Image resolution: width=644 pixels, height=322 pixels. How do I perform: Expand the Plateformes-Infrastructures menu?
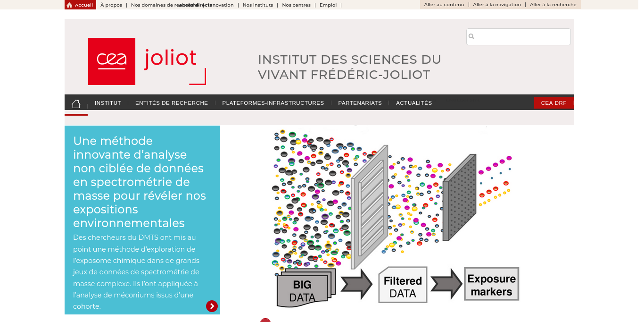(273, 103)
